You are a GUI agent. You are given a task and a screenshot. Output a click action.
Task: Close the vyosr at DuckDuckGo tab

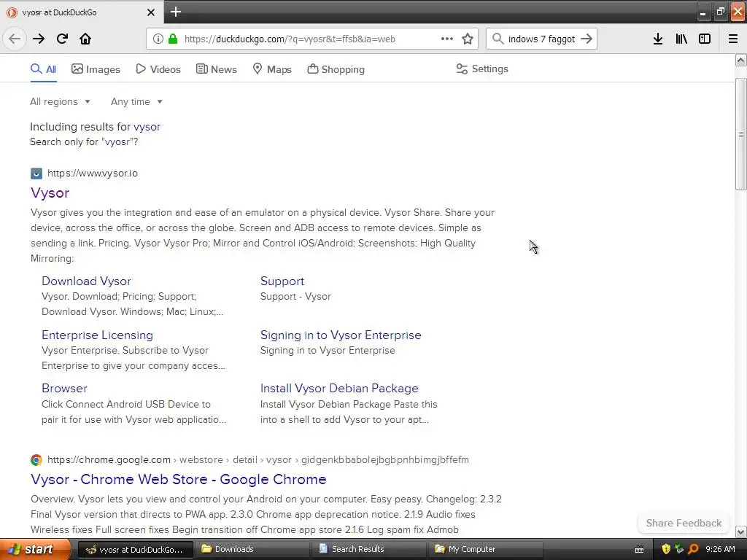tap(151, 12)
